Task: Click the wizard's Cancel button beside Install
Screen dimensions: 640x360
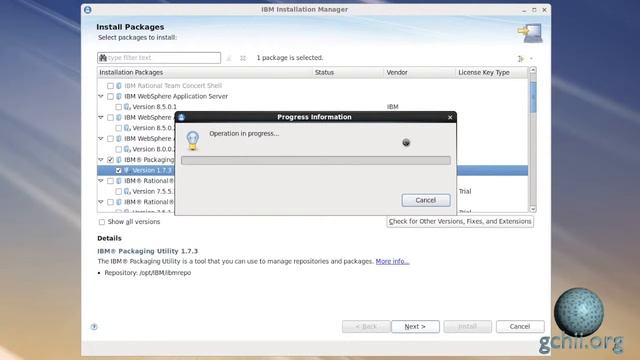Action: 520,327
